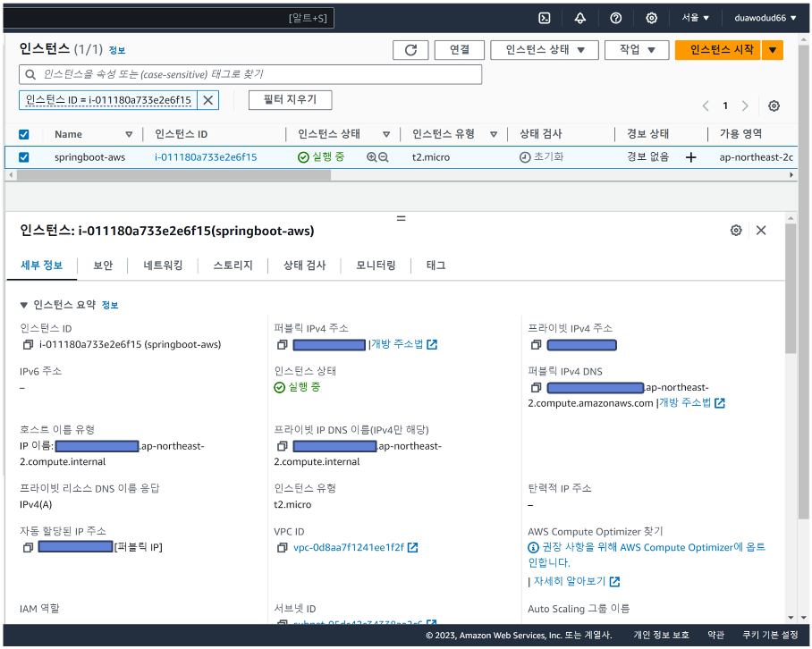
Task: Add alarm with plus icon in 경보 상태
Action: 690,157
